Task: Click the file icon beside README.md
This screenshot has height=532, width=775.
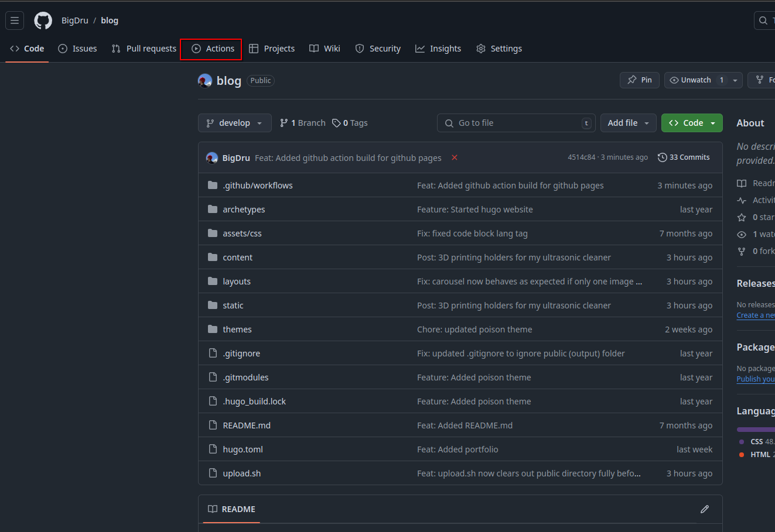Action: [213, 425]
